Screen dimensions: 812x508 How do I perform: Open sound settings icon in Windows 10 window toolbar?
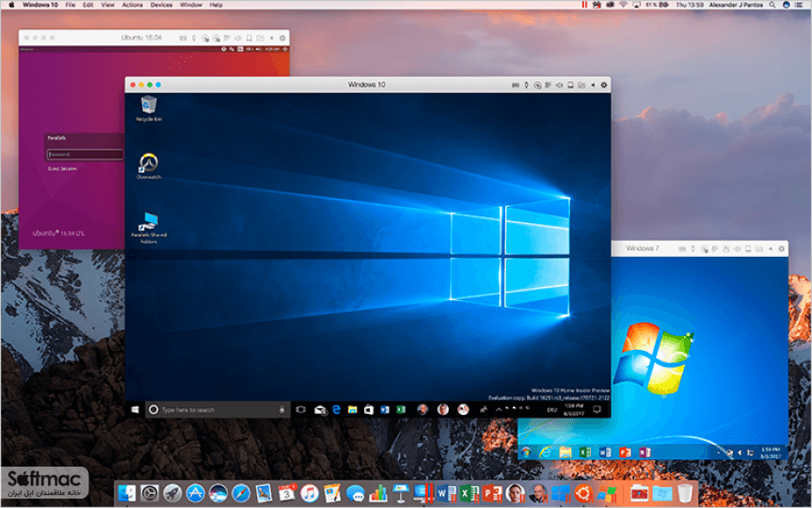click(x=559, y=85)
